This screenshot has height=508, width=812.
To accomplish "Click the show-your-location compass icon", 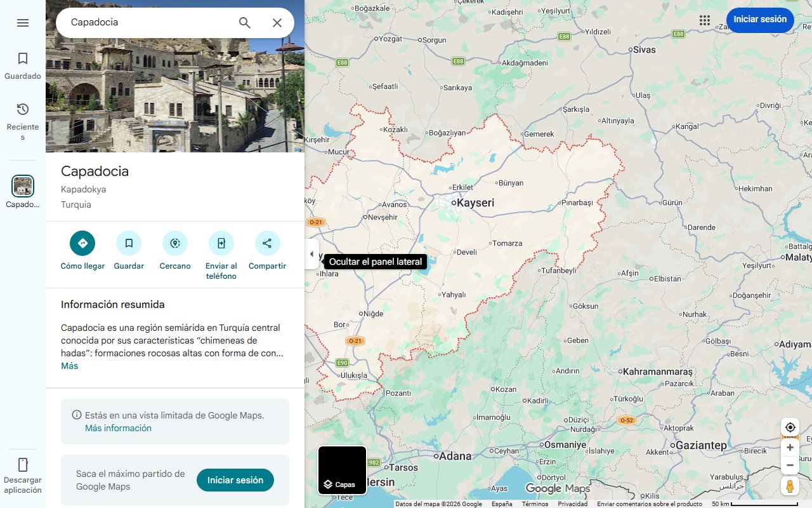I will point(790,427).
